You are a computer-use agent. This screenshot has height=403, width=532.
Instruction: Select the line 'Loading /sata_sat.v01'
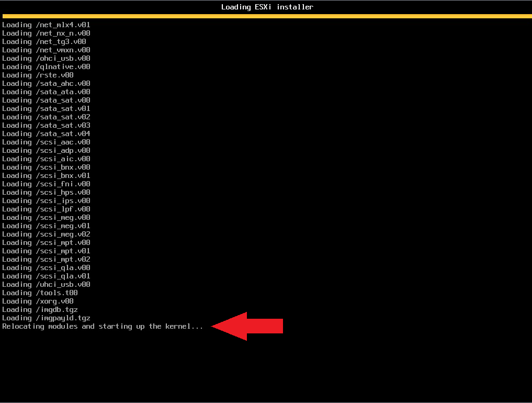[46, 109]
